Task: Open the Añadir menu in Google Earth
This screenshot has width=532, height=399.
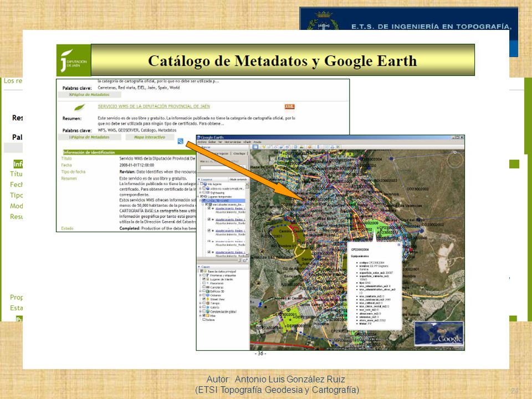Action: click(247, 142)
